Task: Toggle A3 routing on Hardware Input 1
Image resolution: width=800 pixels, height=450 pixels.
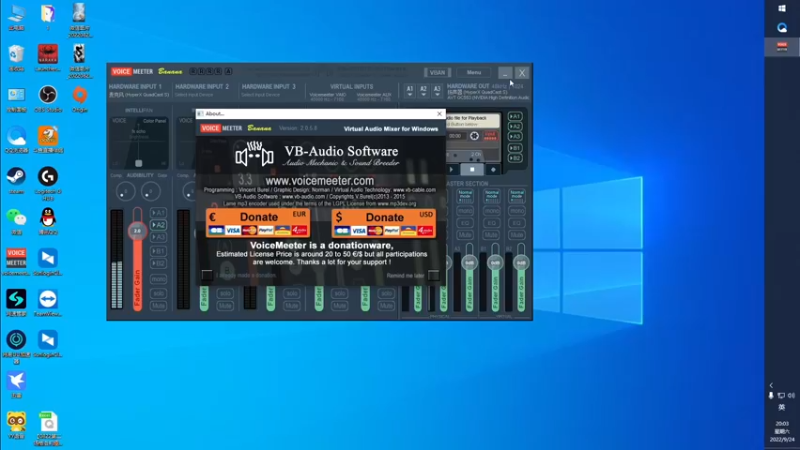Action: coord(158,237)
